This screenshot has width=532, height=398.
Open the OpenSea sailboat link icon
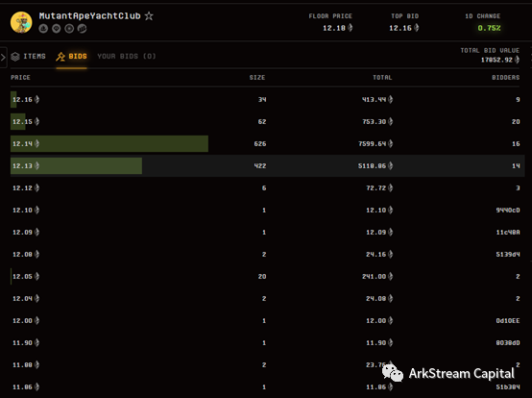pyautogui.click(x=43, y=29)
